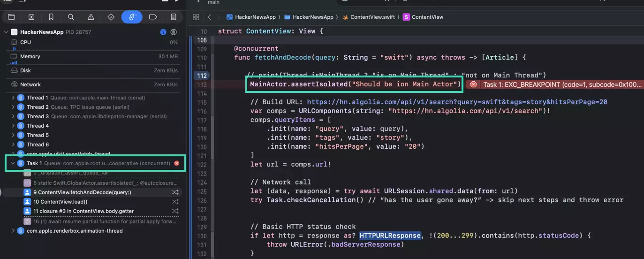Select frame 16 await resume partial function
644x259 pixels.
94,221
